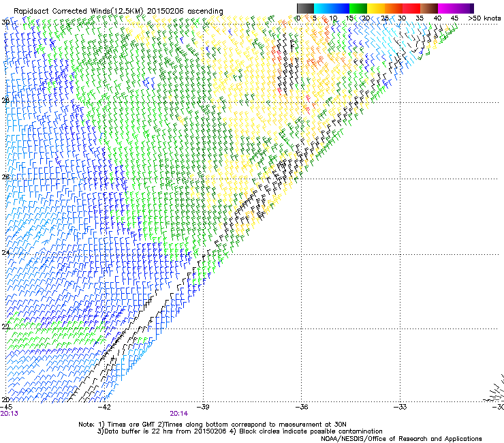504x443 pixels.
Task: Click the "20150206" date in the title
Action: [x=166, y=12]
